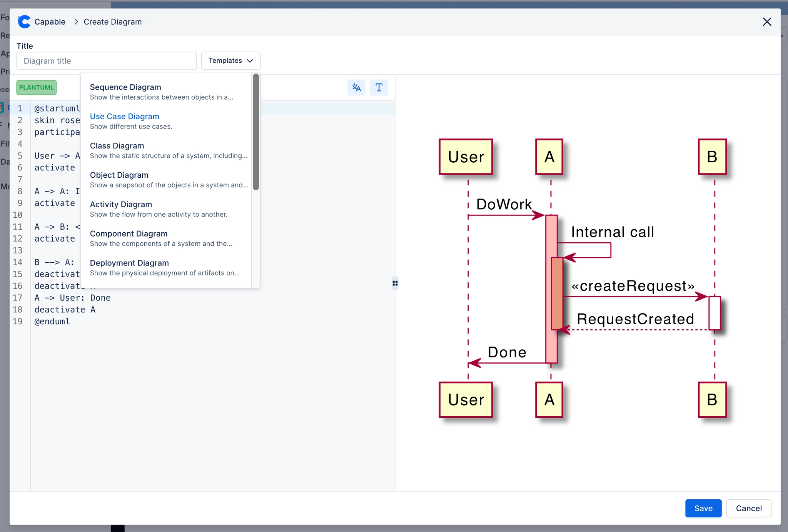Click the bottom 'B' participant box
This screenshot has width=788, height=532.
point(712,400)
